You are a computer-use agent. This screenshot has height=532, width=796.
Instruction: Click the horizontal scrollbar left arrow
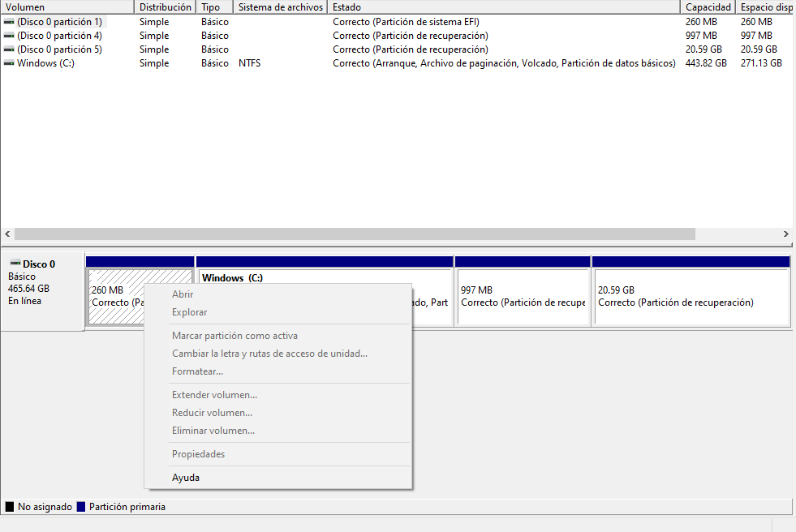(7, 234)
